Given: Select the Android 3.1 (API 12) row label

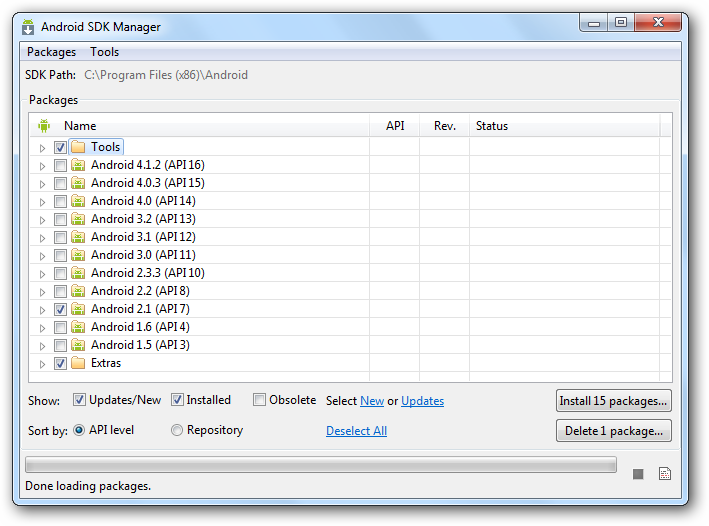Looking at the screenshot, I should 143,237.
